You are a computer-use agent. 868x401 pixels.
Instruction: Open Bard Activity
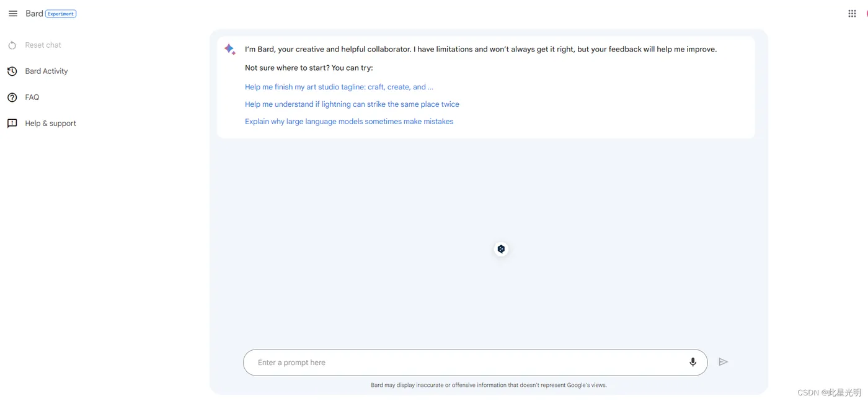click(x=46, y=71)
